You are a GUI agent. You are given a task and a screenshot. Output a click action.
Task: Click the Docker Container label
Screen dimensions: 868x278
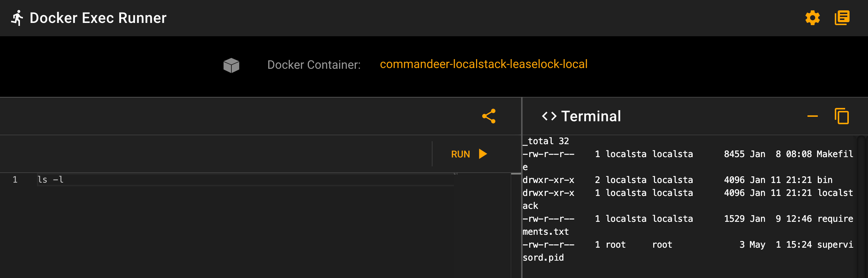(314, 65)
